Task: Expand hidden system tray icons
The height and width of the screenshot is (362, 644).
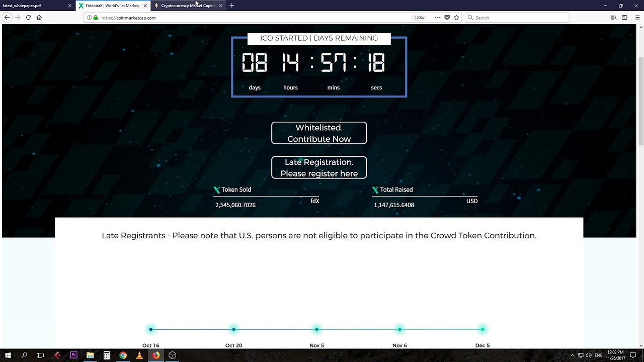Action: (572, 355)
